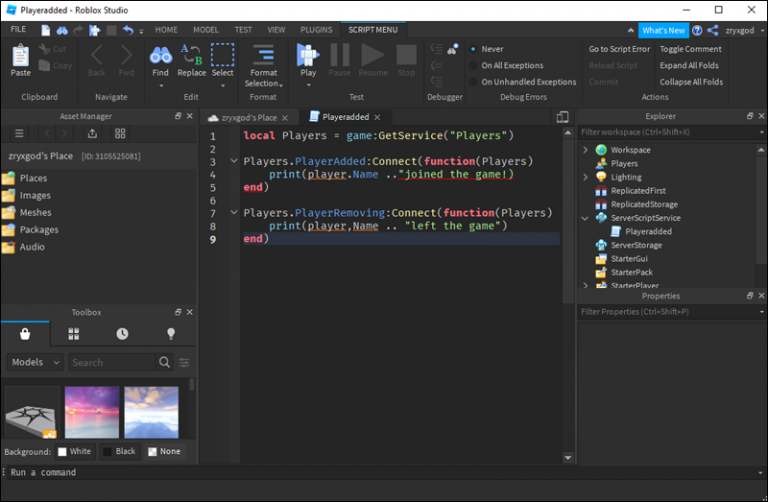Image resolution: width=768 pixels, height=502 pixels.
Task: Open the Toolbox Creations lightbulb tab
Action: point(170,334)
